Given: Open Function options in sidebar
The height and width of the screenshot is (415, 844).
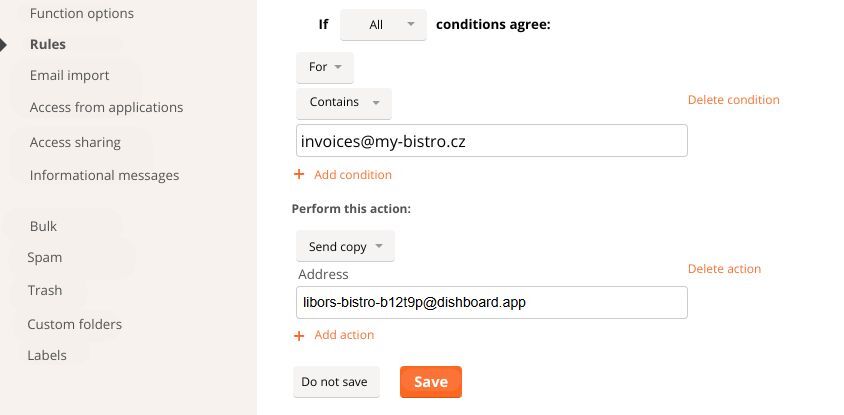Looking at the screenshot, I should point(81,14).
